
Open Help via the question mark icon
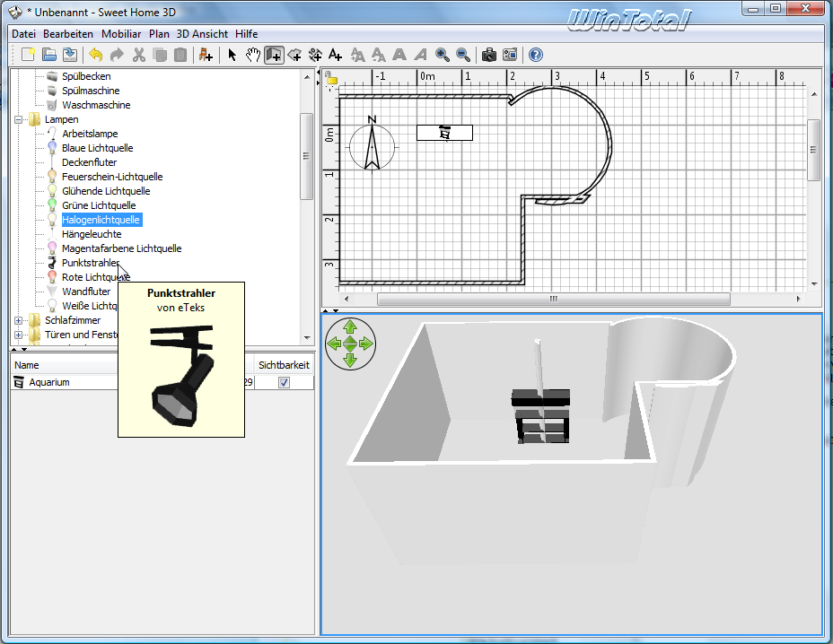pos(536,55)
